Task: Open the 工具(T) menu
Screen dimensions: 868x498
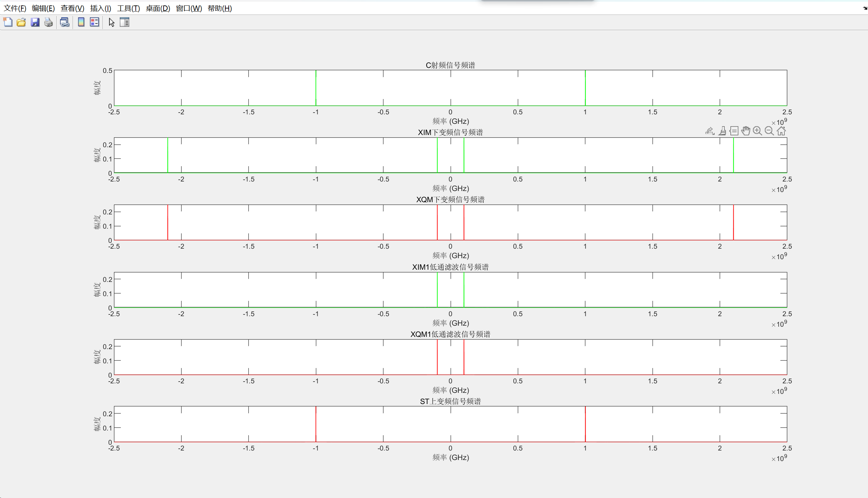Action: click(128, 8)
